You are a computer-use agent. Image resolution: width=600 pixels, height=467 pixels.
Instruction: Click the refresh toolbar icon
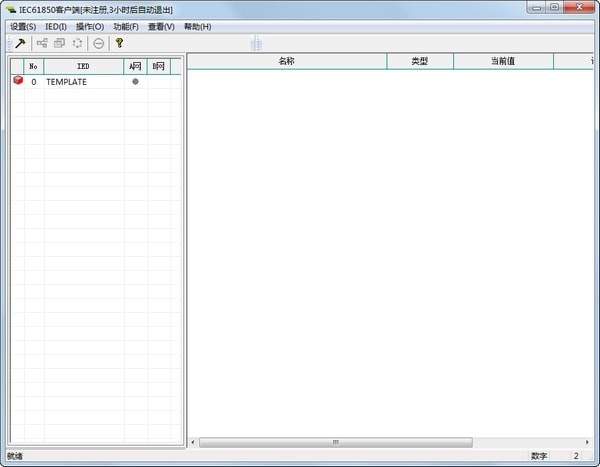point(76,43)
